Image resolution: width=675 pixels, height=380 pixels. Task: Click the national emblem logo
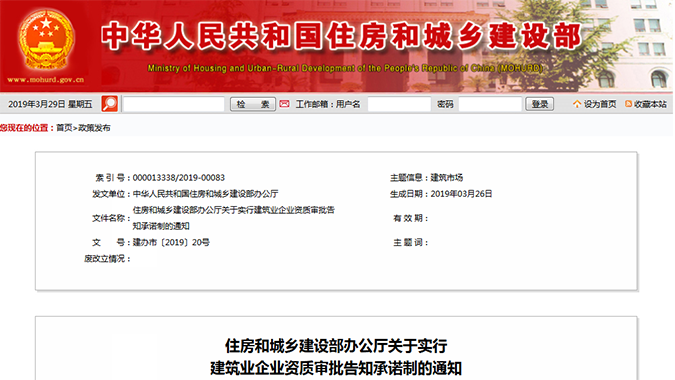point(46,40)
